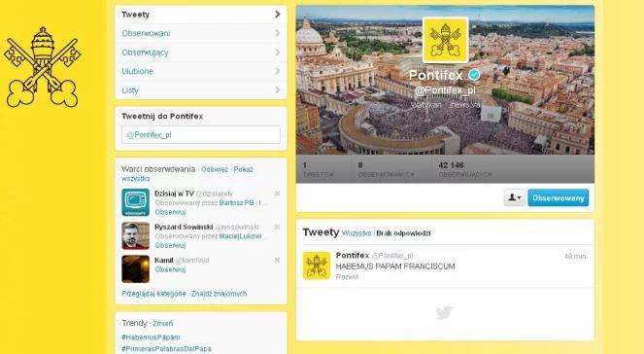
Task: Open Kamil's avatar picture
Action: coord(136,268)
